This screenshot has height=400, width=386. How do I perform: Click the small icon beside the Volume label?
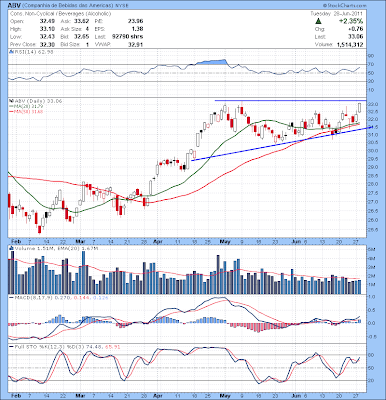pos(11,248)
